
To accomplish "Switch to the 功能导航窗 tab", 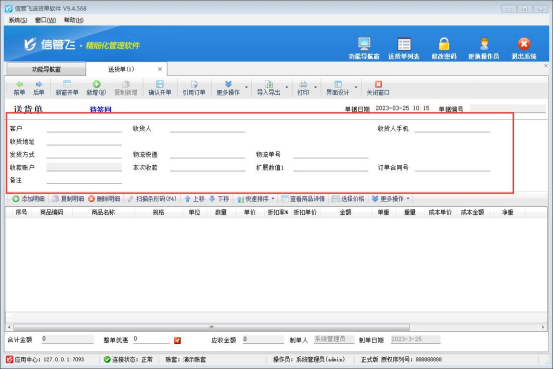I will coord(46,69).
